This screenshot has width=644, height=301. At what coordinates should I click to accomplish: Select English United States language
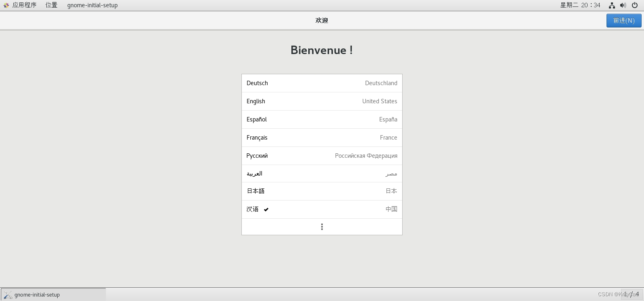pyautogui.click(x=322, y=101)
